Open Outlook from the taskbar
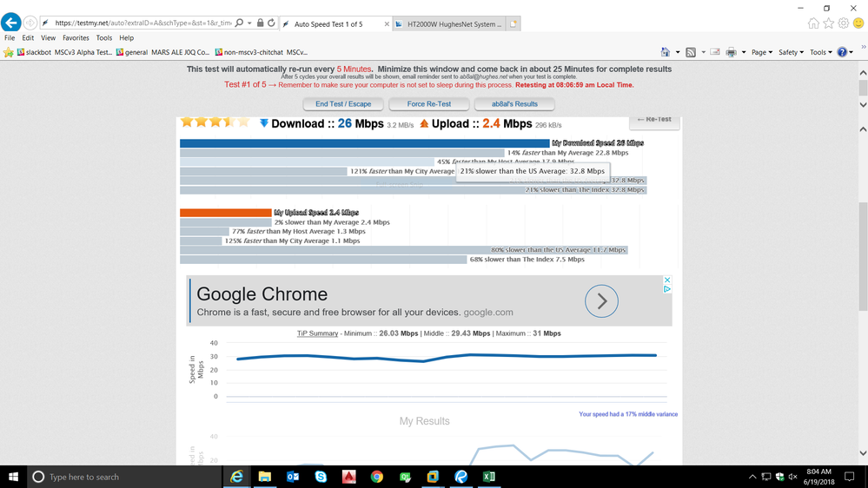The image size is (868, 488). tap(293, 477)
